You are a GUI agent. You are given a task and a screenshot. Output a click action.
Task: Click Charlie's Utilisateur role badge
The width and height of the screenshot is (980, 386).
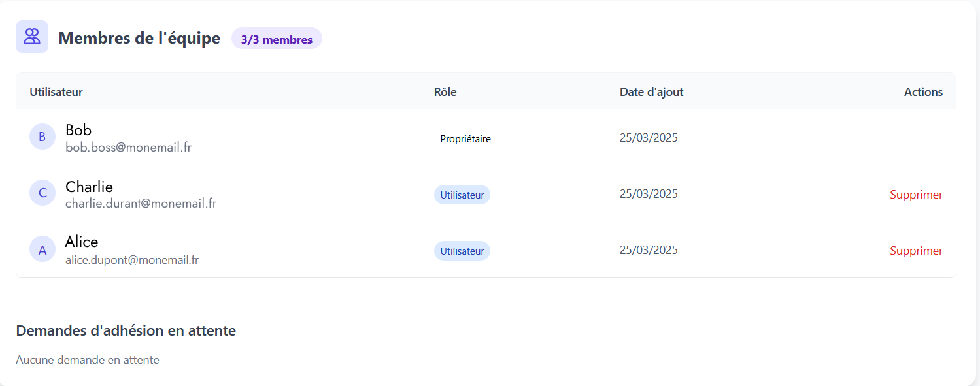pos(462,195)
